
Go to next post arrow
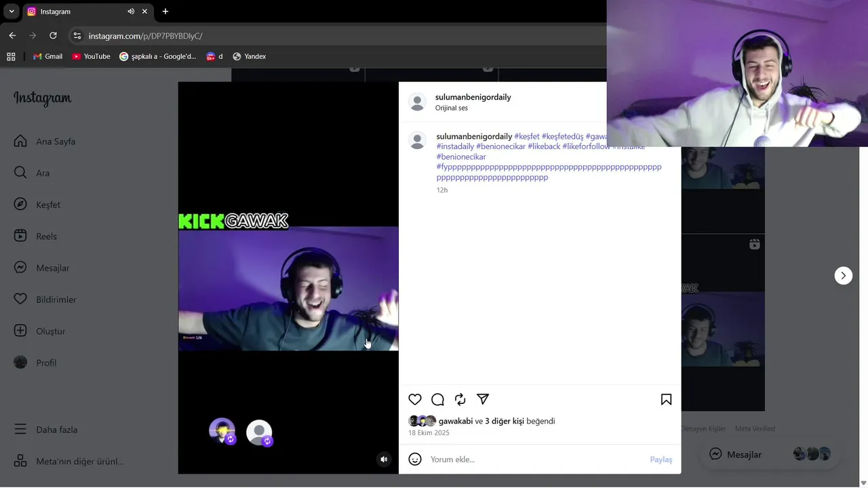[843, 275]
